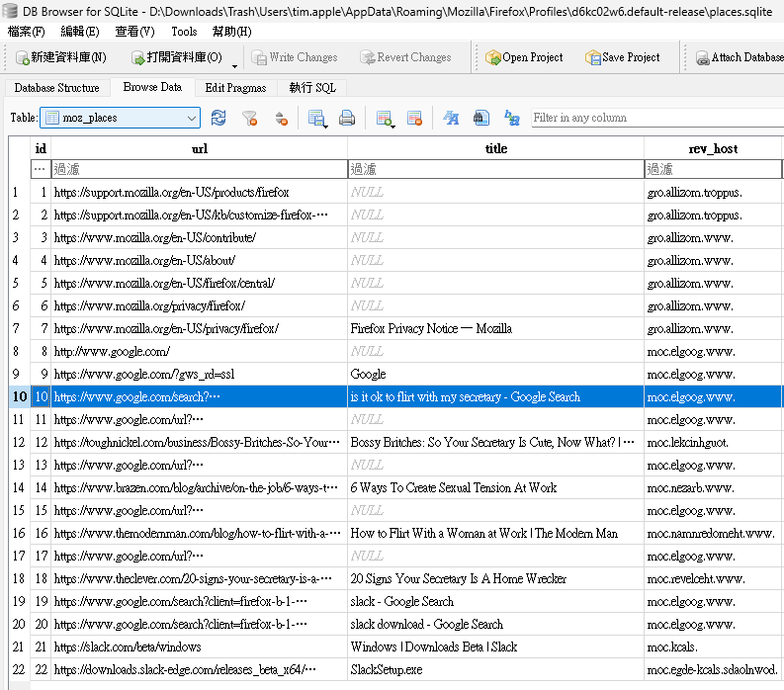Click the url column filter field
Viewport: 784px width, 690px height.
click(199, 169)
